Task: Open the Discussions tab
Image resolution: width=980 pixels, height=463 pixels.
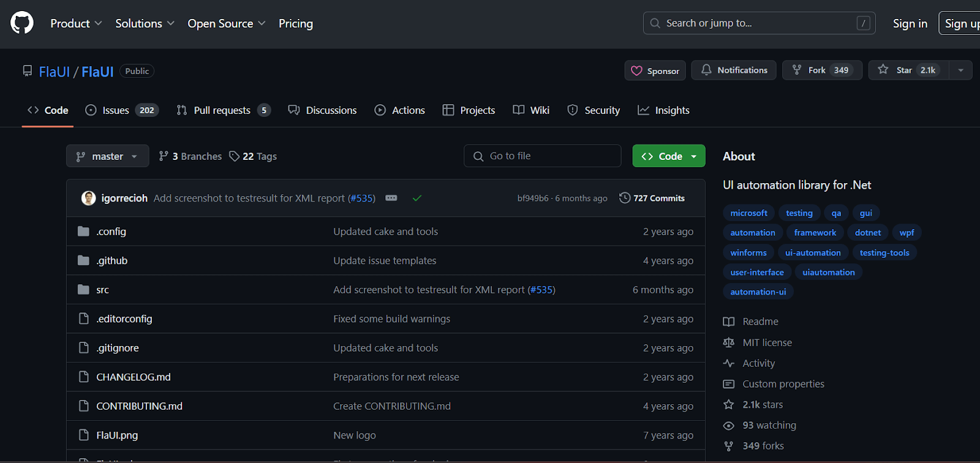Action: coord(323,110)
